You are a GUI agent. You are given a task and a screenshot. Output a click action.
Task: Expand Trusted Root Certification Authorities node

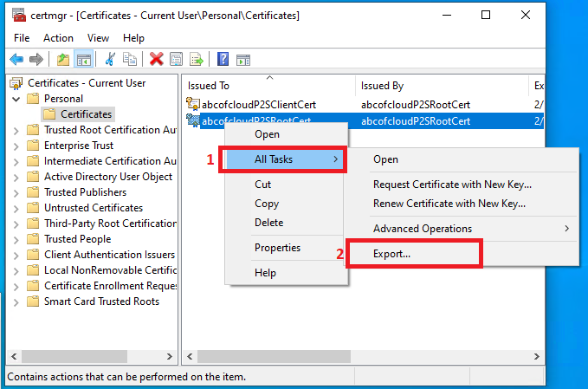coord(16,131)
